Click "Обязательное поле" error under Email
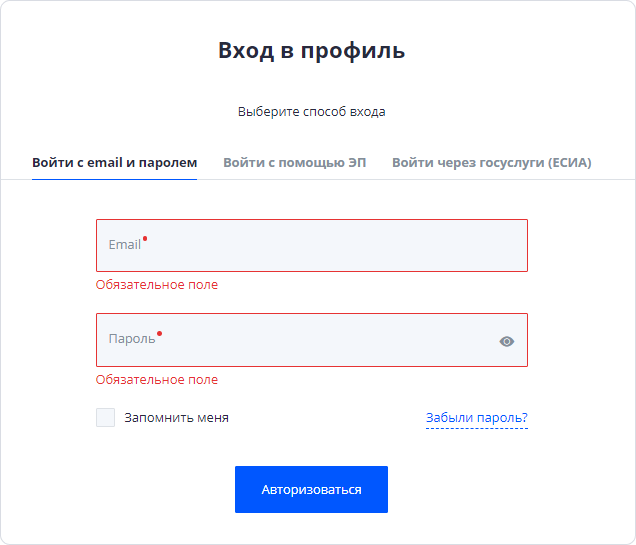This screenshot has width=636, height=545. [x=157, y=285]
